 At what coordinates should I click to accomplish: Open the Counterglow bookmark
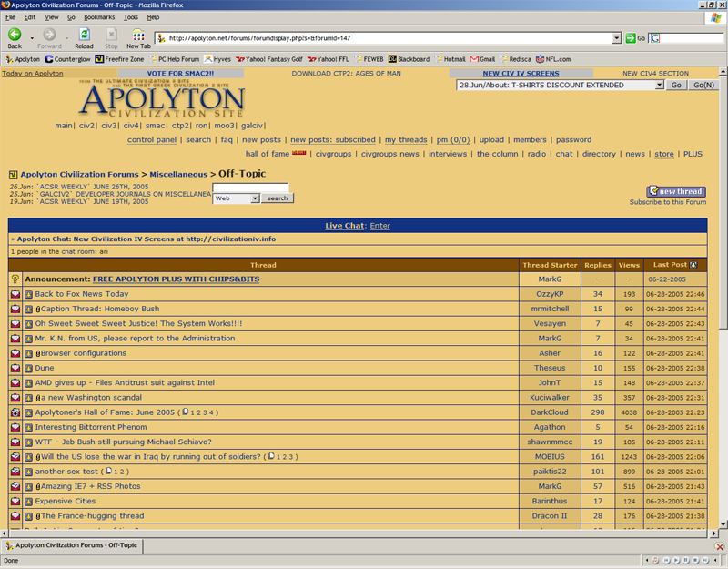pyautogui.click(x=67, y=59)
